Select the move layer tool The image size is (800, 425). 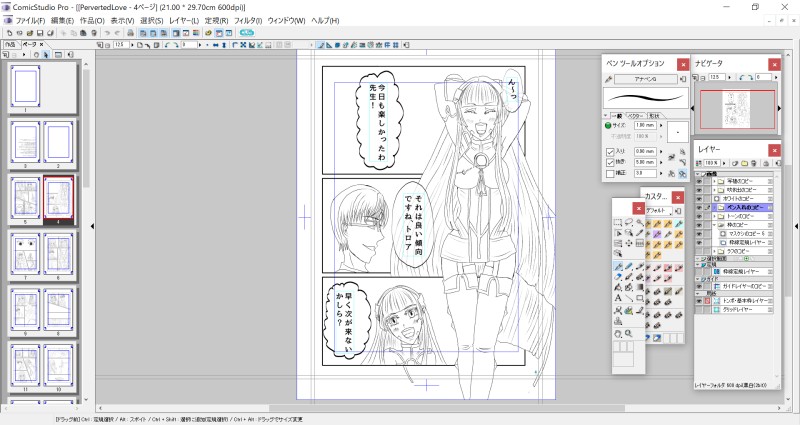pos(629,243)
